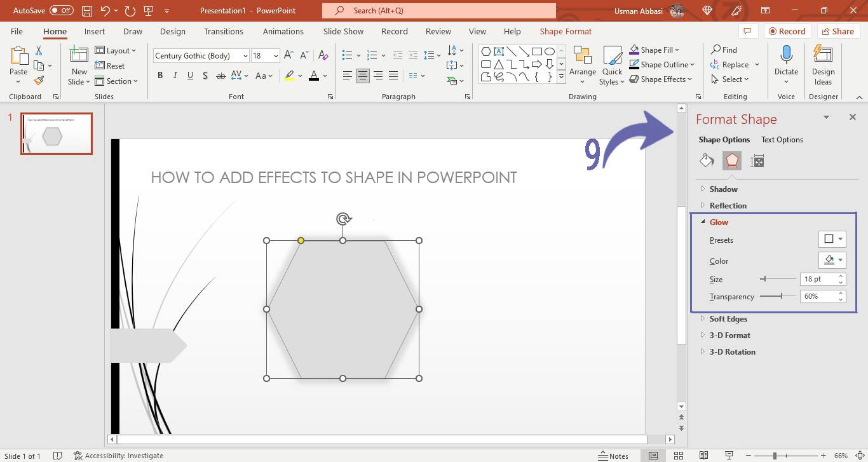Click the Redo arrow icon
The image size is (868, 462).
tap(130, 11)
